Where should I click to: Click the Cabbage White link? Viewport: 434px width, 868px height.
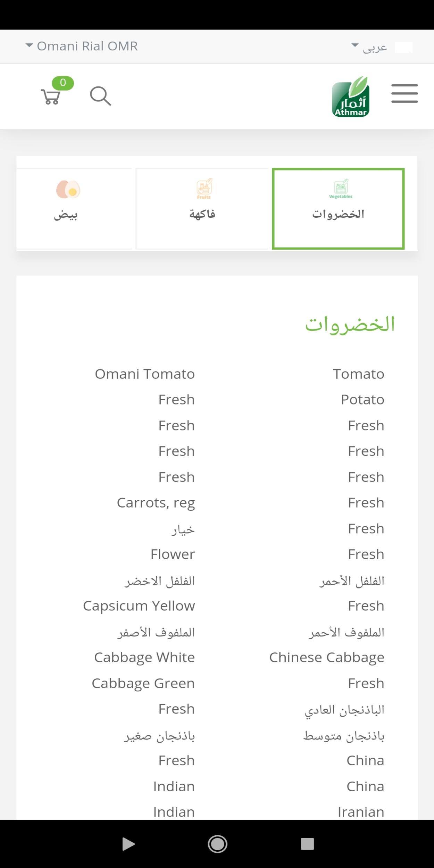click(144, 657)
